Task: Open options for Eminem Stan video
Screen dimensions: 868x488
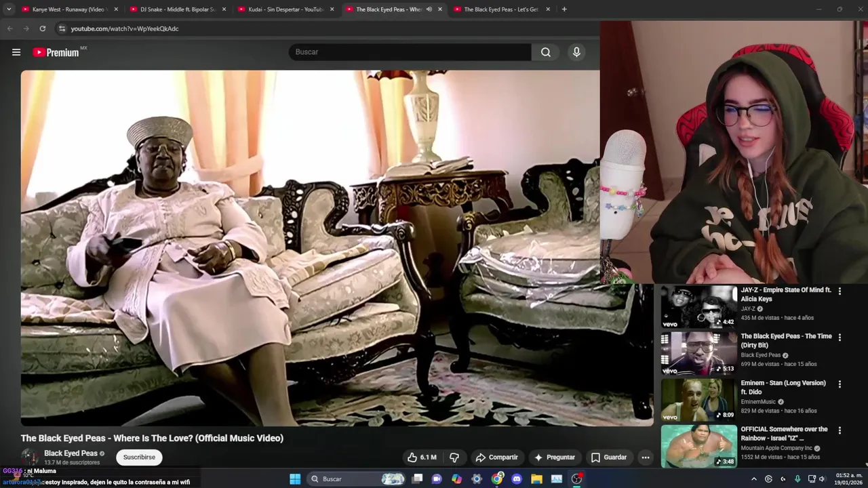Action: point(840,384)
